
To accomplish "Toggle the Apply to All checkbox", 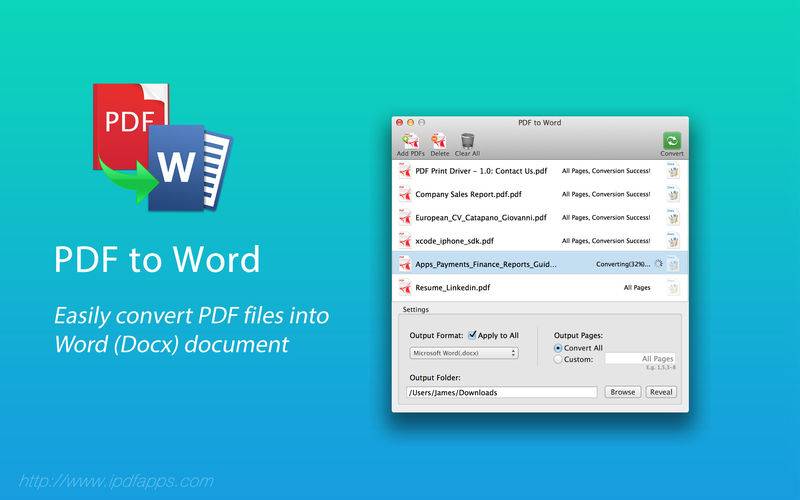I will tap(472, 335).
